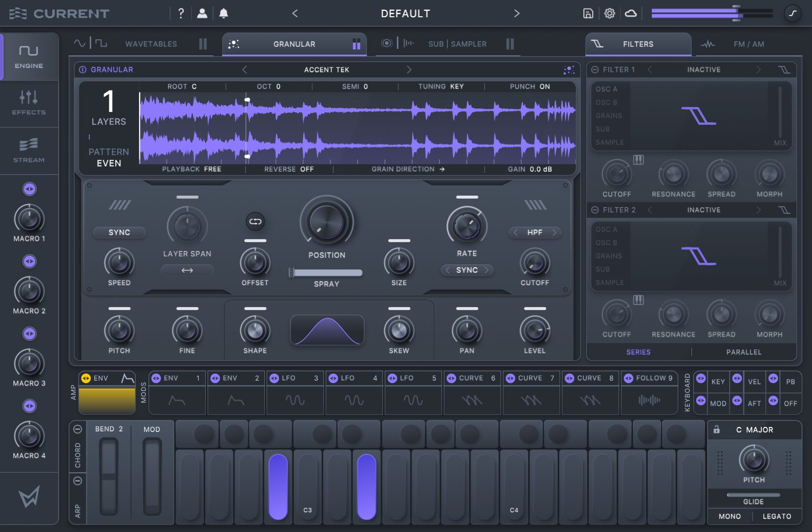Switch to the FILTERS tab
Screen dimensions: 812x532
click(x=638, y=44)
